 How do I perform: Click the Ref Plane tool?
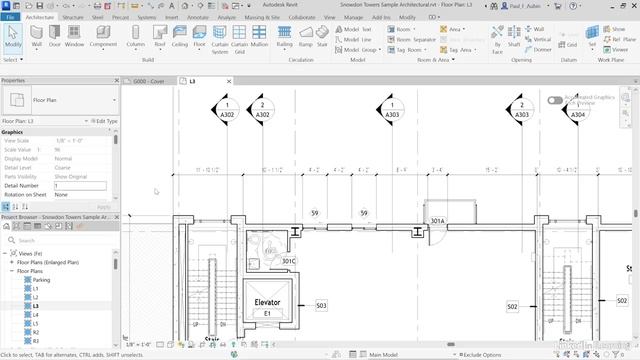(619, 40)
